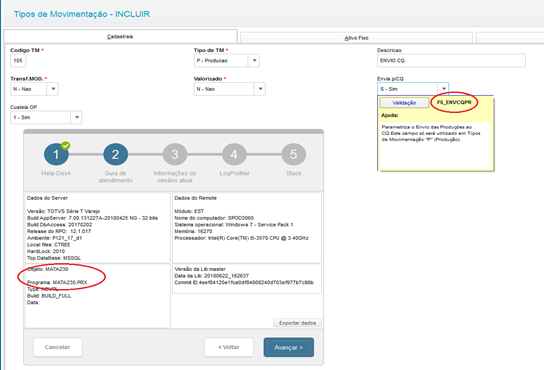The image size is (544, 370).
Task: Switch to the Cadastrais tab
Action: pyautogui.click(x=120, y=36)
